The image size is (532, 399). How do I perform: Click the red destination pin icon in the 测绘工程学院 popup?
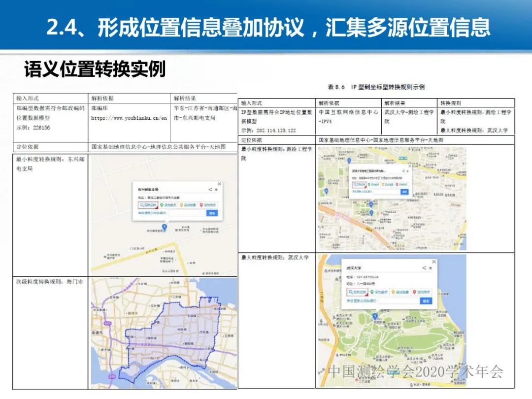pos(397,184)
